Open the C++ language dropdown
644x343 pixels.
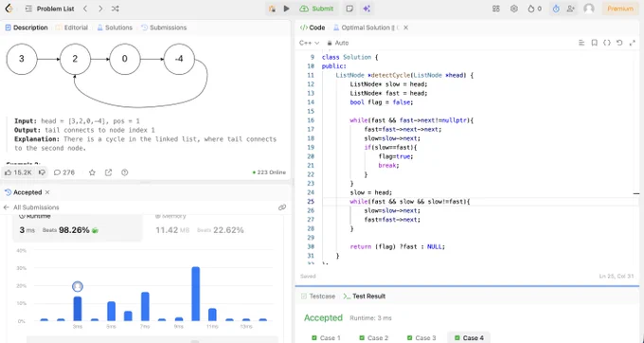[x=310, y=43]
